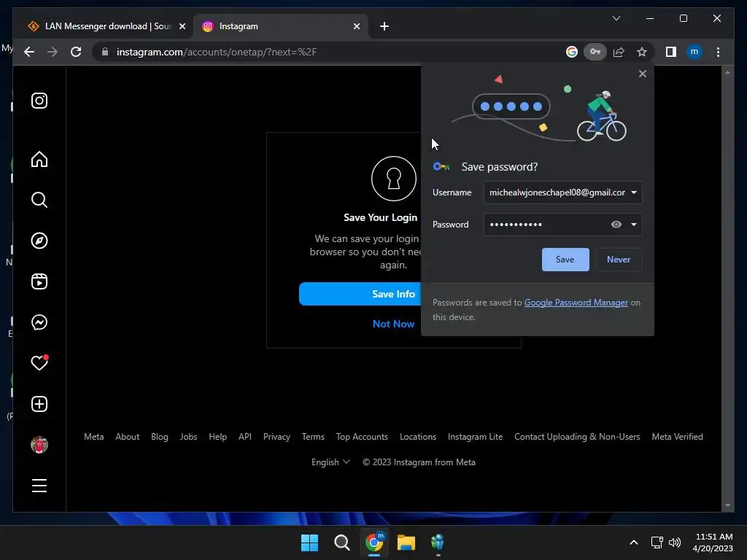Share this page icon
This screenshot has width=747, height=560.
619,52
